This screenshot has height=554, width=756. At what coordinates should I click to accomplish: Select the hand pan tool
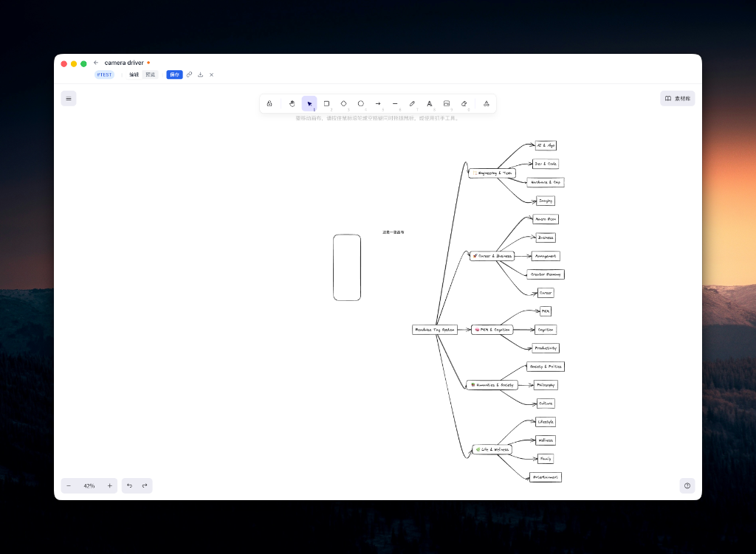coord(292,103)
